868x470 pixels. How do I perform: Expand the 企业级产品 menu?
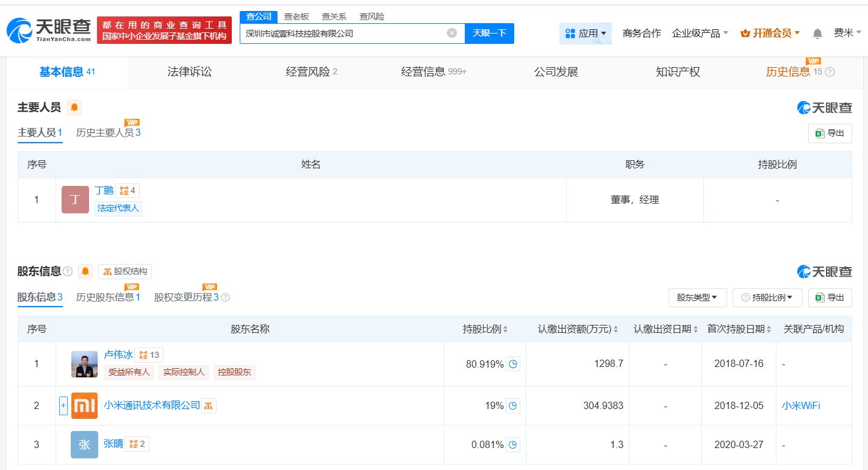(x=700, y=34)
